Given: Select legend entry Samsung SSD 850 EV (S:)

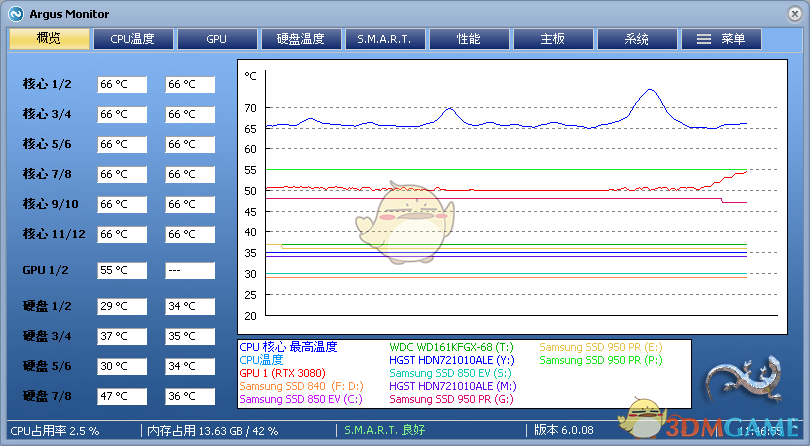Looking at the screenshot, I should coord(450,373).
